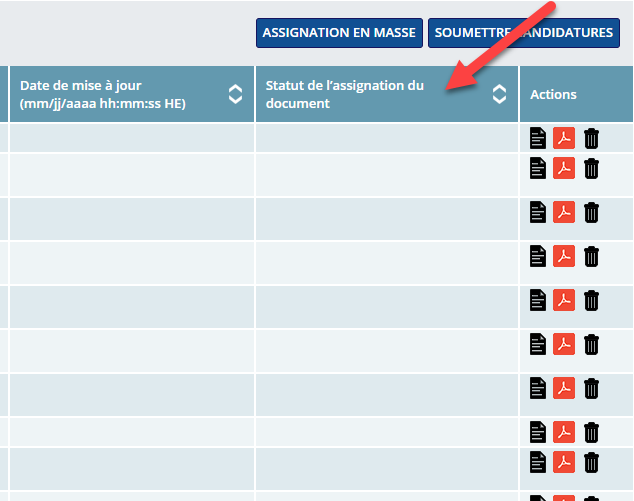Click the trash icon in the eighth row
The width and height of the screenshot is (634, 501).
591,432
